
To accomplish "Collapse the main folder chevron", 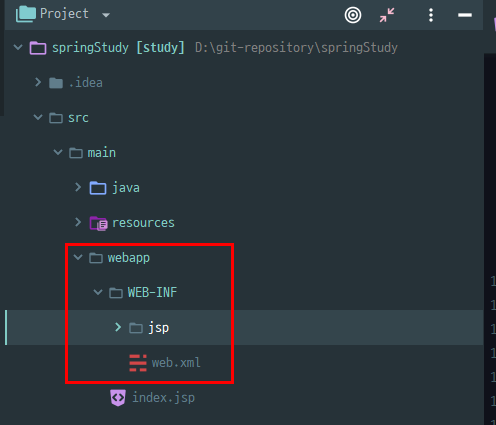I will [x=58, y=152].
